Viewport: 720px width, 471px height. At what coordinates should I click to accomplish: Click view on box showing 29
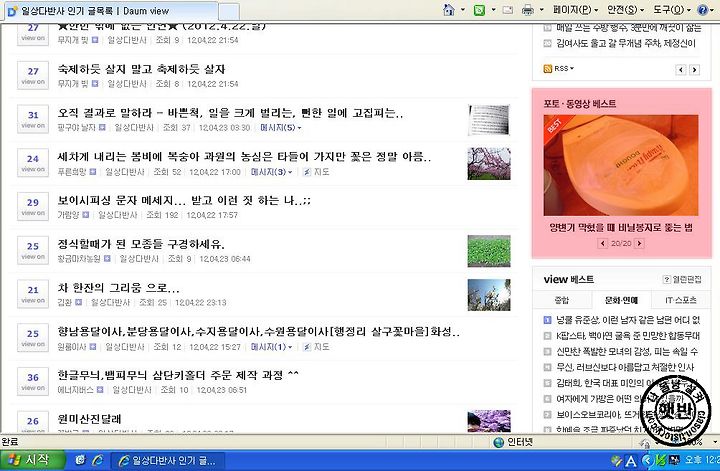[33, 206]
